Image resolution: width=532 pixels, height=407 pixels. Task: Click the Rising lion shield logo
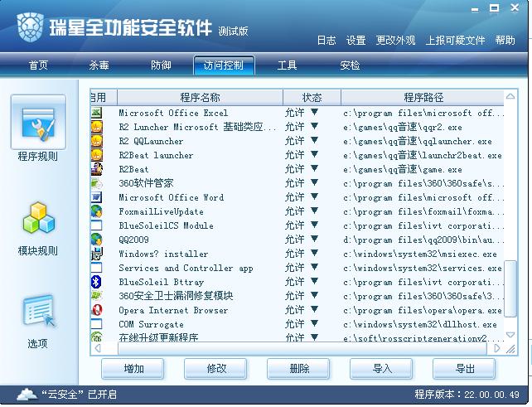tap(30, 27)
